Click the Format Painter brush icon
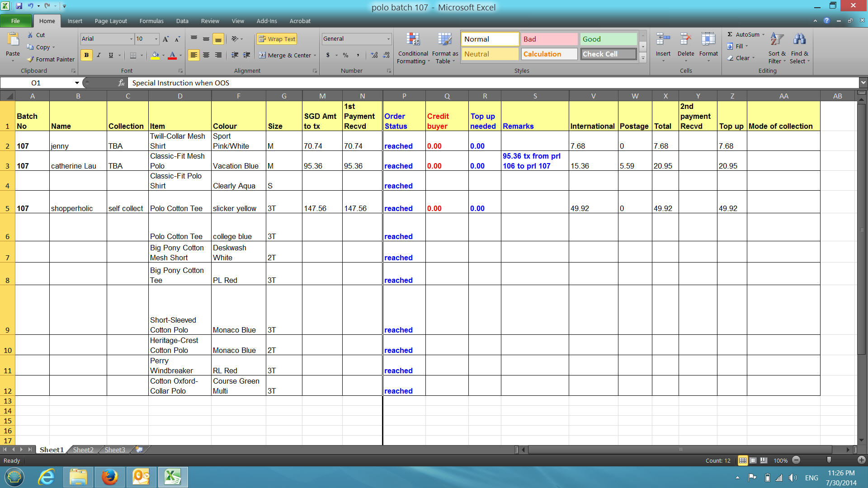 [x=30, y=59]
